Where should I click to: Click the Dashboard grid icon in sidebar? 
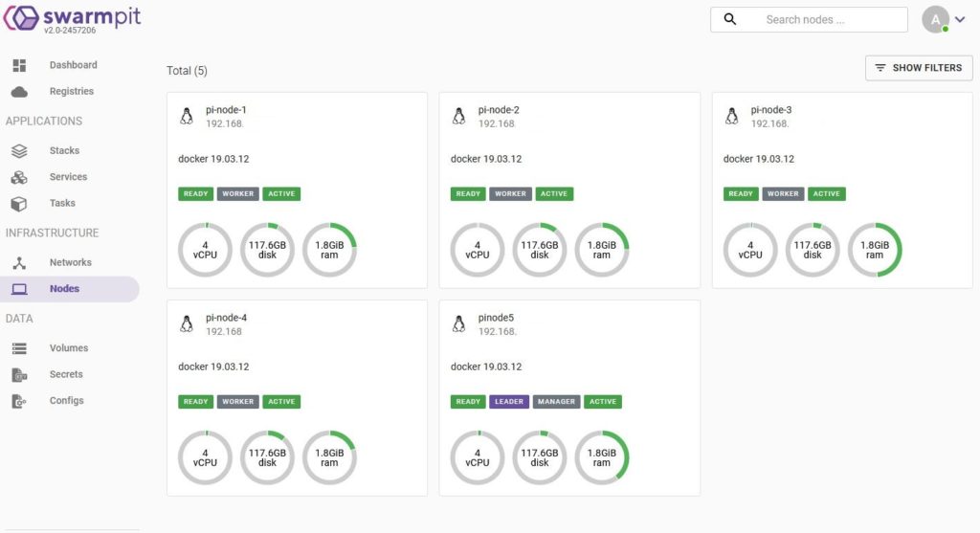[x=19, y=65]
